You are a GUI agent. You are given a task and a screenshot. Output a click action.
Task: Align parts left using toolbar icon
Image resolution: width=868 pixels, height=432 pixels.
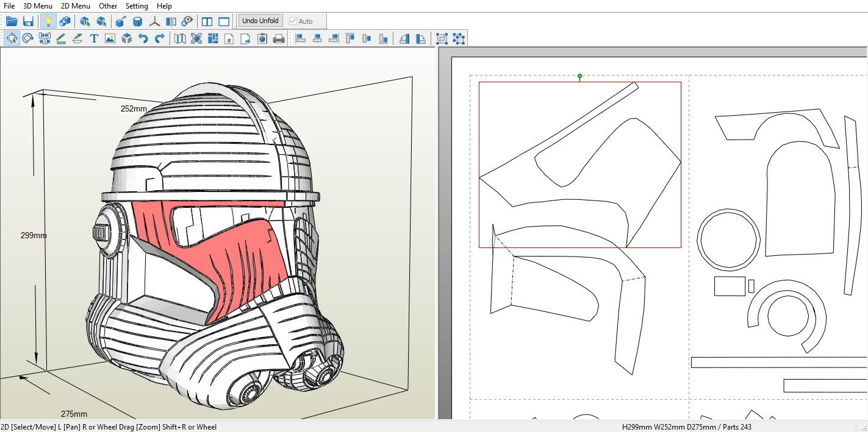pos(301,38)
